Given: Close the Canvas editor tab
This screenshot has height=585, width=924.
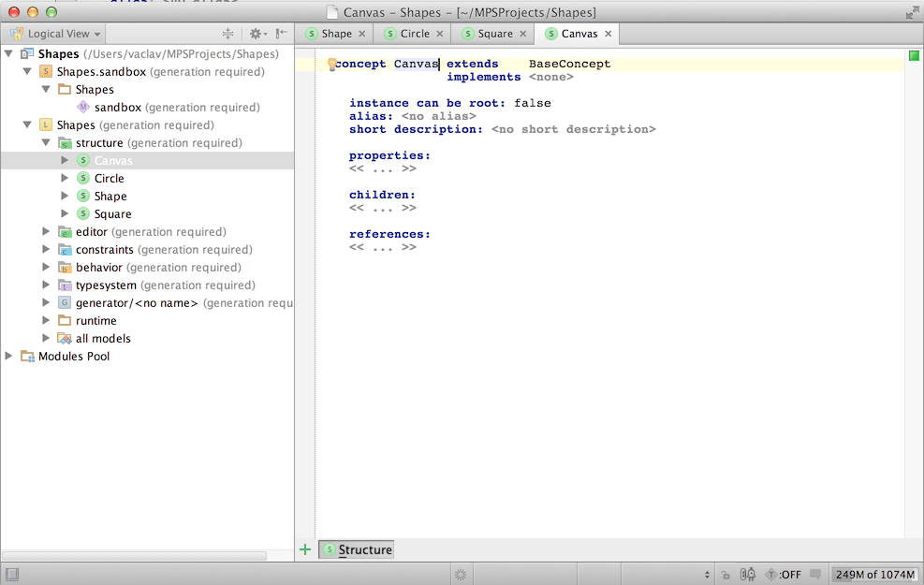Looking at the screenshot, I should [x=608, y=34].
